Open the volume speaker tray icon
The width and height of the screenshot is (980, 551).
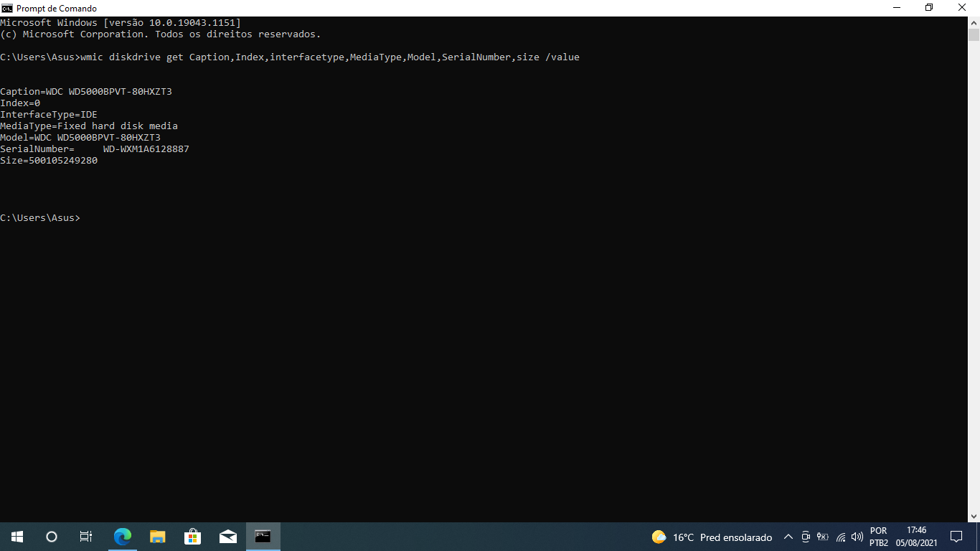857,537
